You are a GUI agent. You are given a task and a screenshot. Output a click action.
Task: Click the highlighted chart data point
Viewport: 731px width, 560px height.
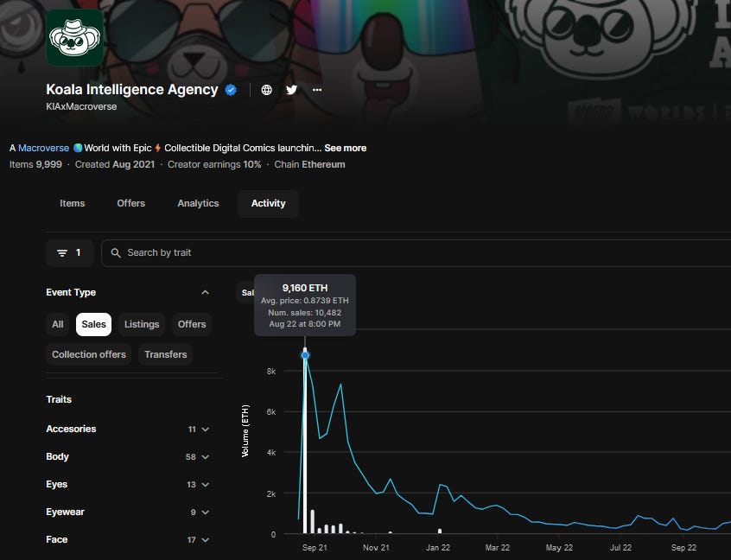click(305, 355)
